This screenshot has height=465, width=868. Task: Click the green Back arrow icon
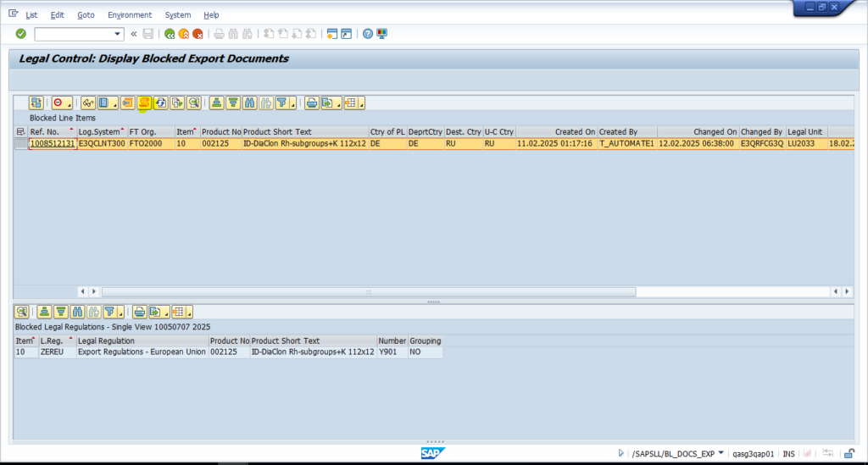pyautogui.click(x=170, y=34)
